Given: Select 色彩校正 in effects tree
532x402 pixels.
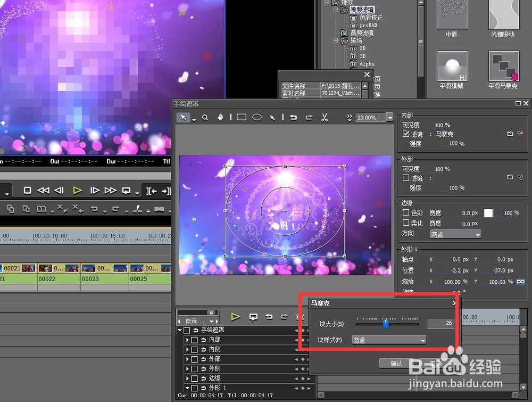Looking at the screenshot, I should (371, 18).
